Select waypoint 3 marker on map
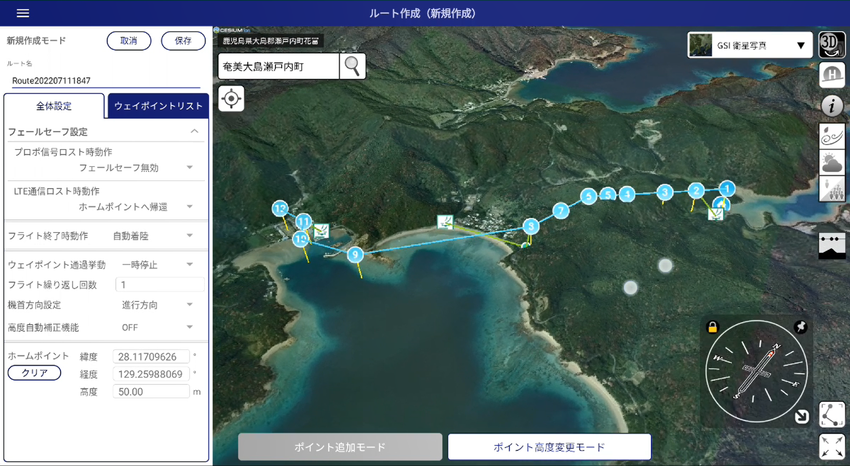The height and width of the screenshot is (466, 850). click(x=665, y=192)
